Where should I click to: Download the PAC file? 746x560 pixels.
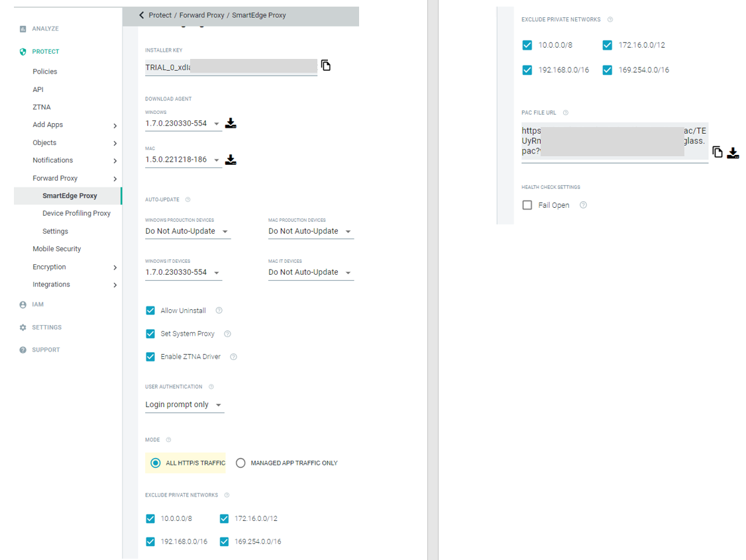(x=733, y=152)
